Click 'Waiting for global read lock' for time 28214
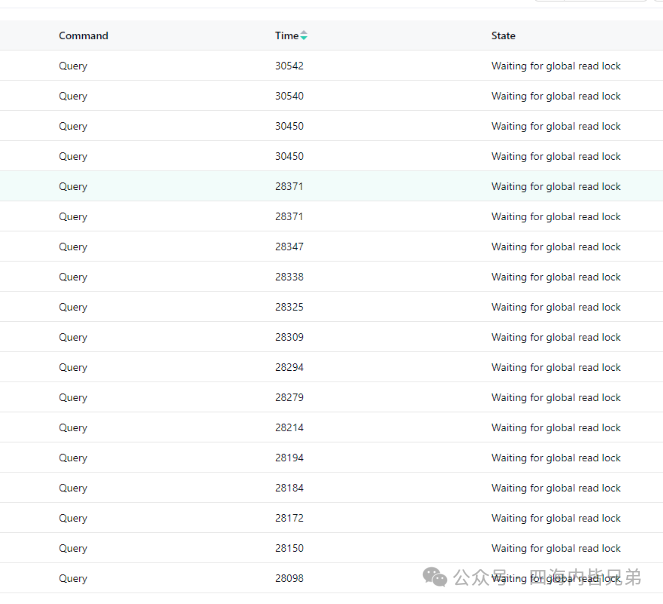Screen dimensions: 663x604 tap(556, 428)
